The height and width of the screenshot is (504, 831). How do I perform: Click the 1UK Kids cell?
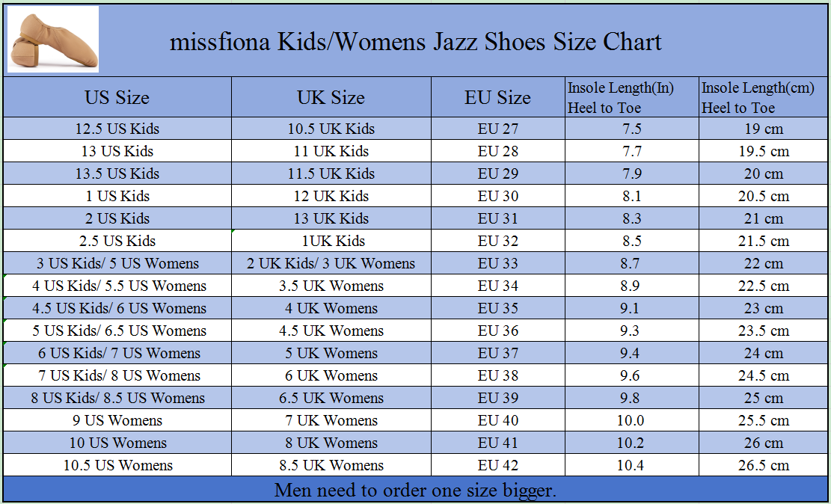331,241
